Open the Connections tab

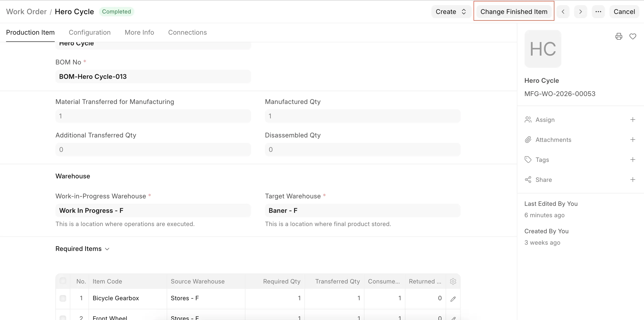click(187, 33)
